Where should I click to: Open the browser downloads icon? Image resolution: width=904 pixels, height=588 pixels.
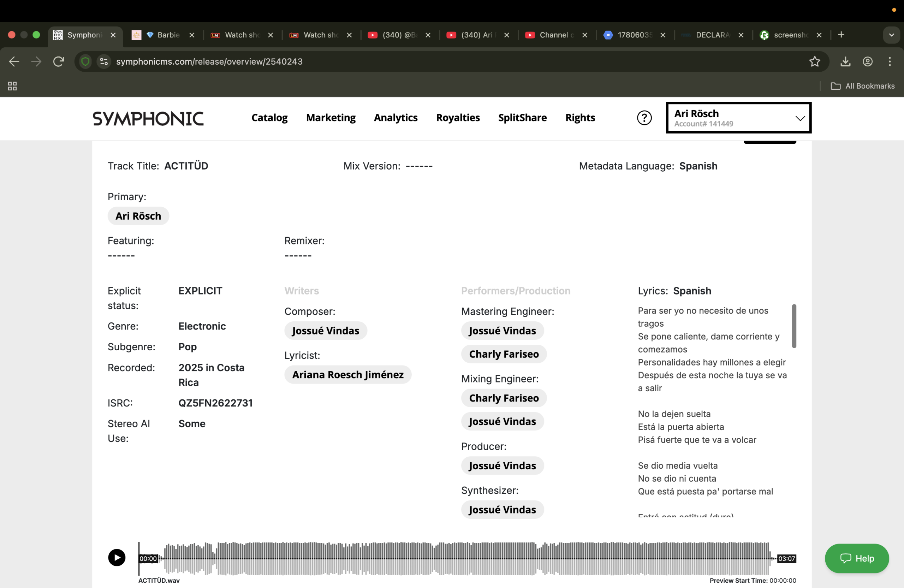pos(845,61)
